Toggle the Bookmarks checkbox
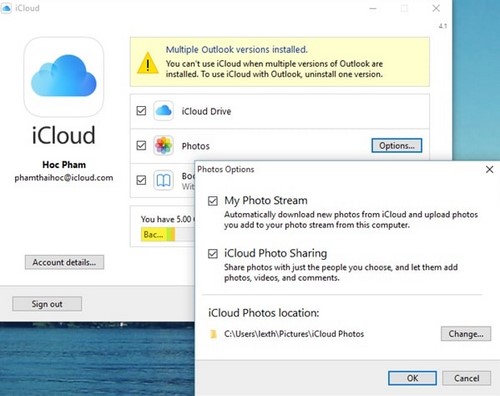 pos(141,180)
